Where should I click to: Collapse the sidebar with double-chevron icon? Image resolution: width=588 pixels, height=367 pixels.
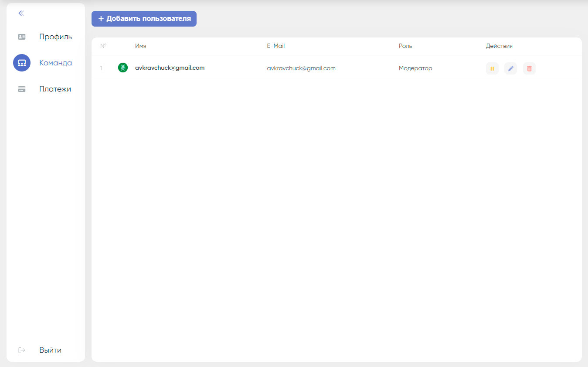tap(21, 13)
